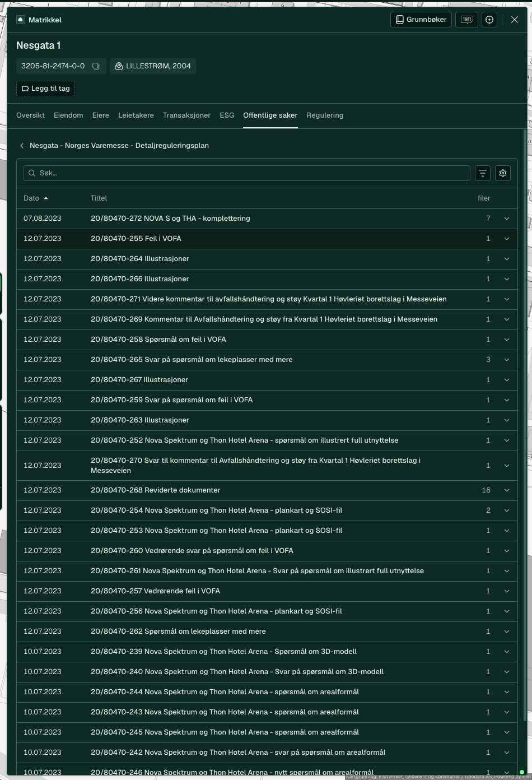
Task: Click the Matrikkel house icon
Action: coord(21,20)
